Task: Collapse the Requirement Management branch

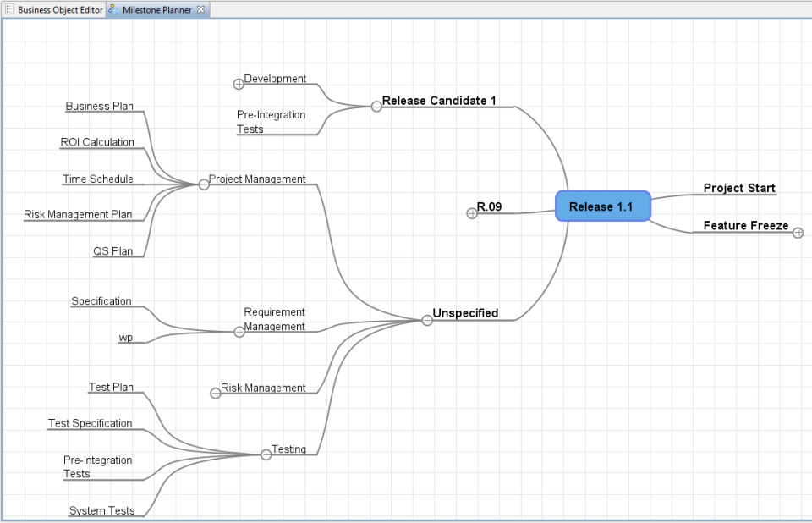Action: pos(239,332)
